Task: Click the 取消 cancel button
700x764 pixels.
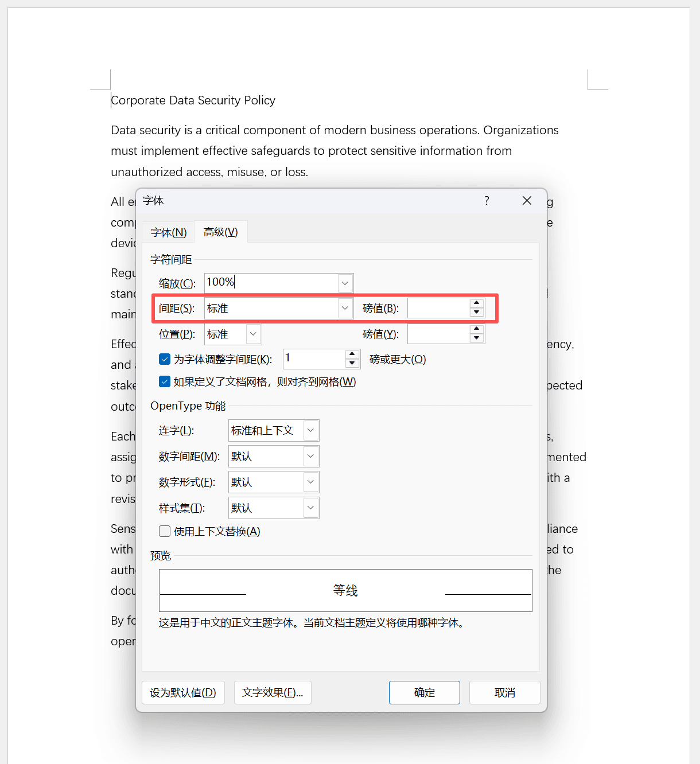Action: tap(504, 692)
